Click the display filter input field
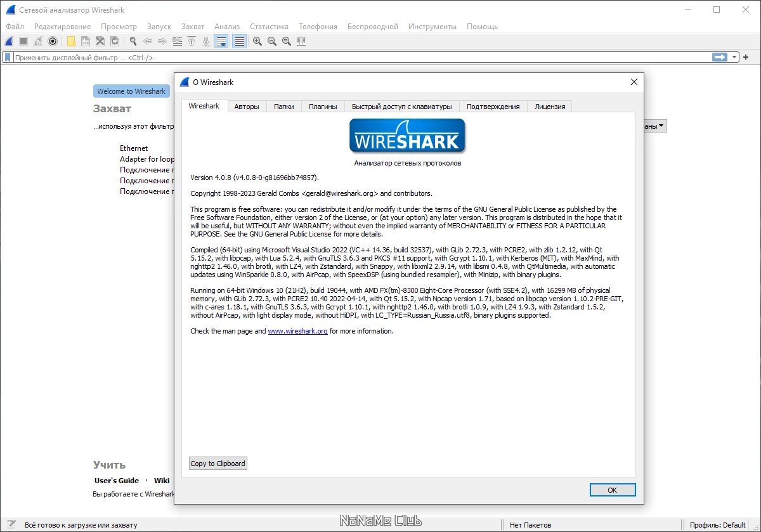The width and height of the screenshot is (761, 532). click(361, 57)
